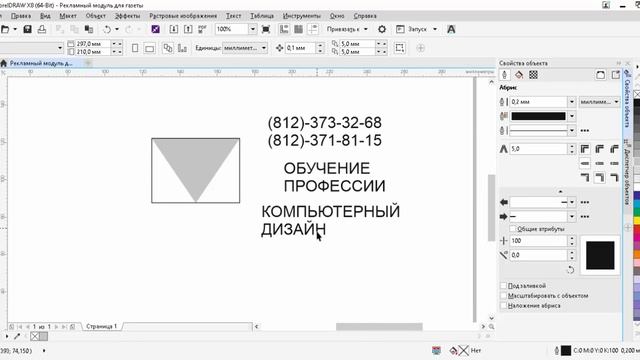640x360 pixels.
Task: Open the Fill section bucket icon
Action: pos(519,75)
